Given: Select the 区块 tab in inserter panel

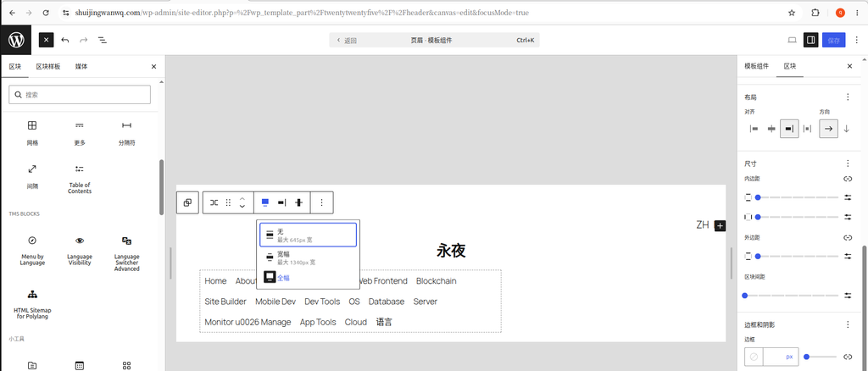Looking at the screenshot, I should 15,66.
